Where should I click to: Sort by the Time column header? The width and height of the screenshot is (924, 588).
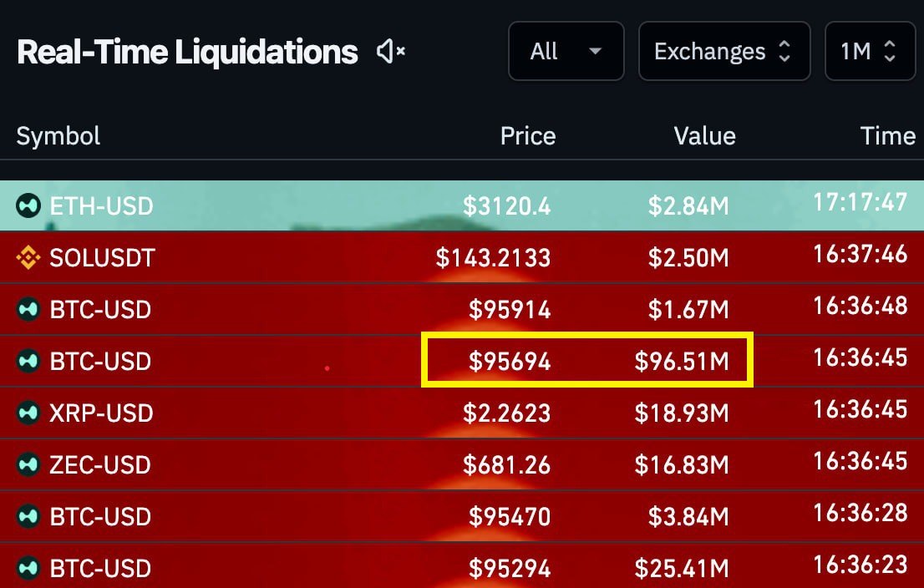point(887,136)
